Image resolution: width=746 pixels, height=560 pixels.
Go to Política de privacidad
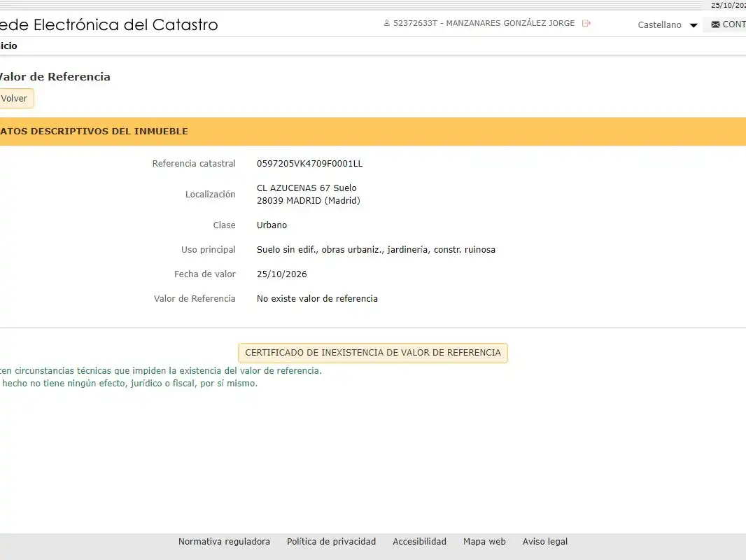(331, 541)
